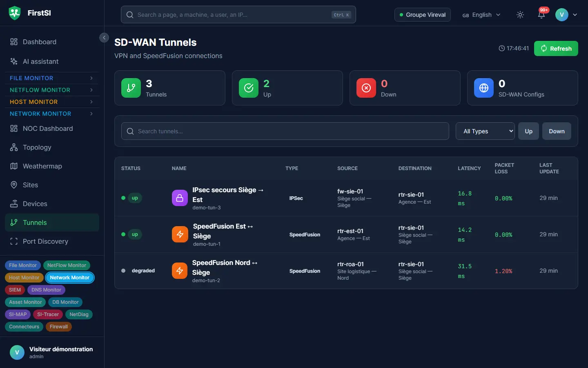Click the degraded status of SpeedFusion Nord
The width and height of the screenshot is (588, 368).
(x=143, y=271)
